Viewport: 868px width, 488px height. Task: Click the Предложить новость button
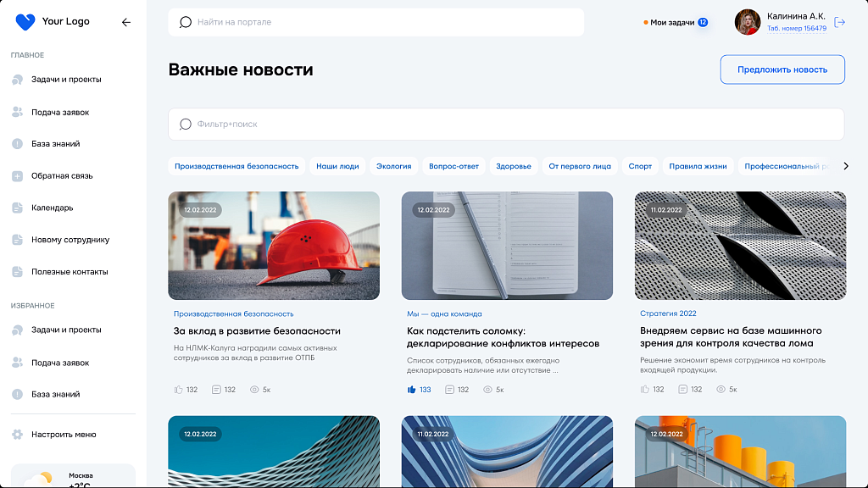click(782, 69)
